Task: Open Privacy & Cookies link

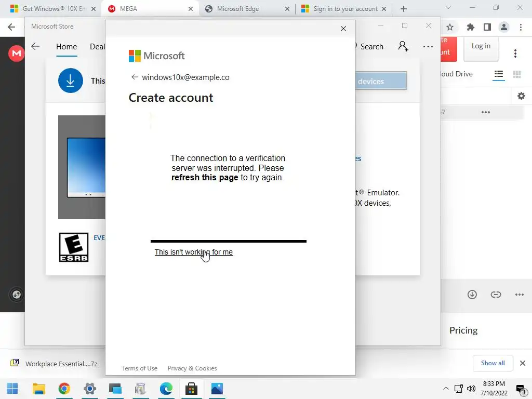Action: 192,368
